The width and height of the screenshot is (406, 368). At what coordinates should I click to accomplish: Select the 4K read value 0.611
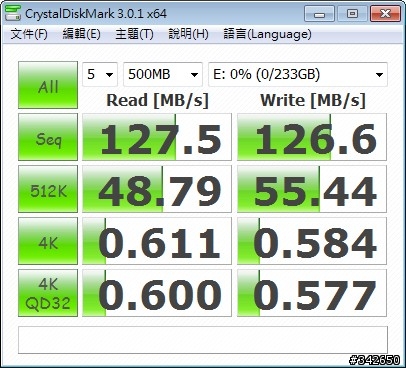tap(157, 241)
